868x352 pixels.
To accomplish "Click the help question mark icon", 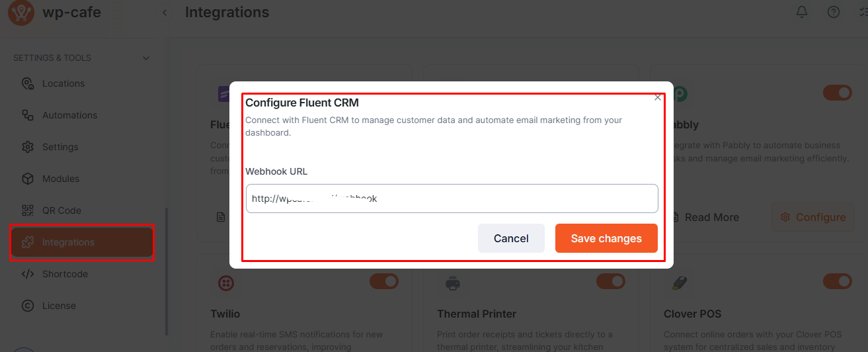I will pos(834,12).
